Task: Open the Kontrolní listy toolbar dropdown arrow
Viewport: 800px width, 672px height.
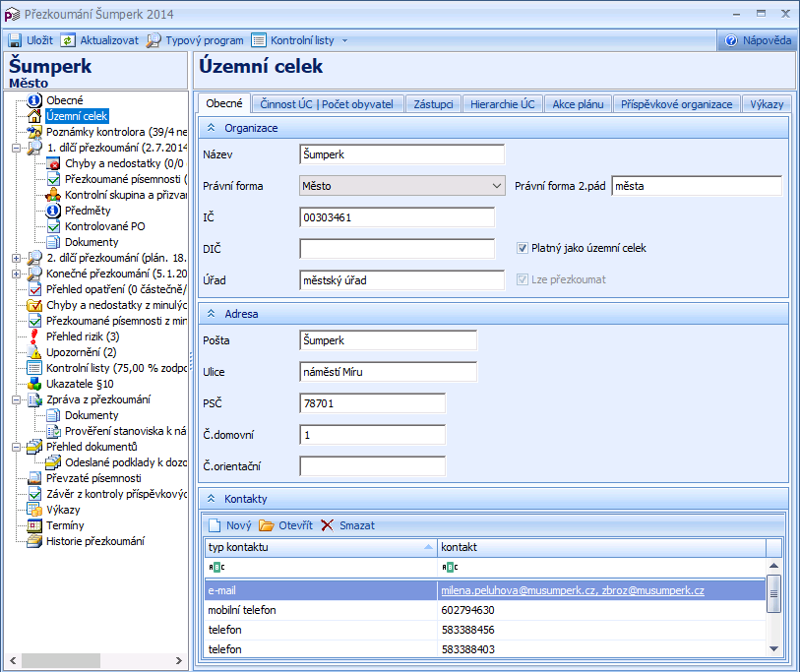Action: (345, 40)
